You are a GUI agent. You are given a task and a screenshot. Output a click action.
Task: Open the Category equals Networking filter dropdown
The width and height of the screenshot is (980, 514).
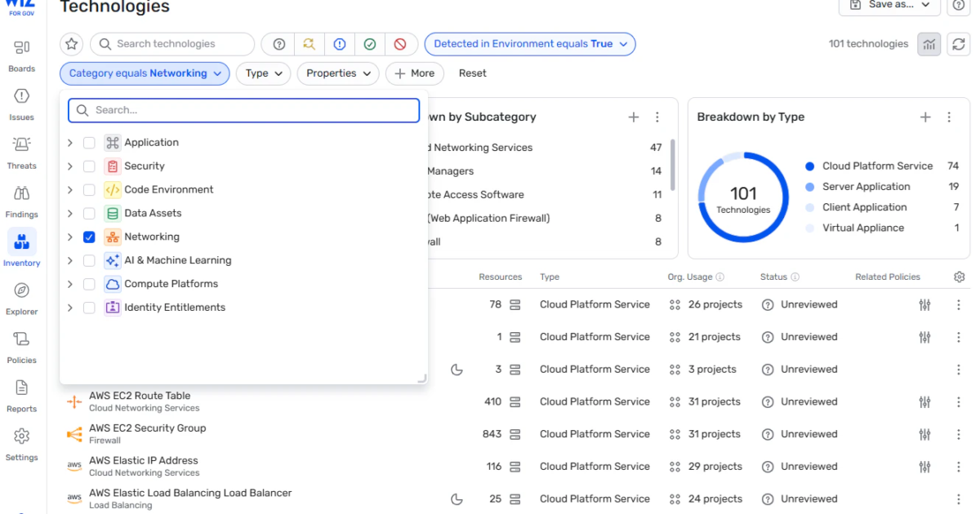(145, 73)
